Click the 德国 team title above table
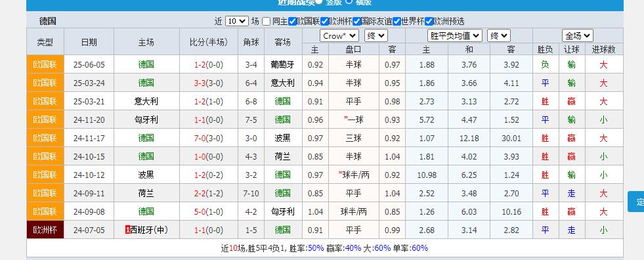 (x=48, y=22)
